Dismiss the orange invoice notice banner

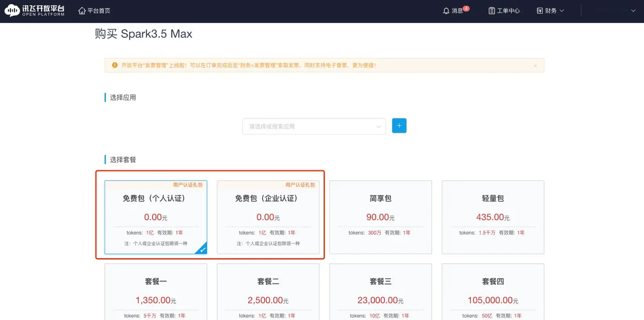tap(535, 66)
